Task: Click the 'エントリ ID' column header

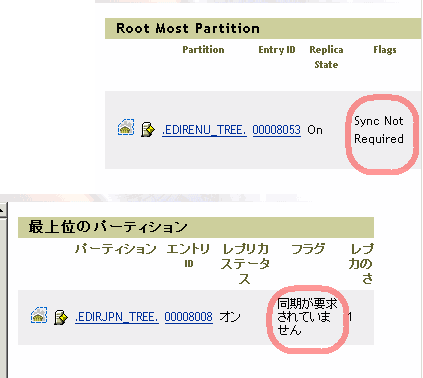Action: point(188,255)
